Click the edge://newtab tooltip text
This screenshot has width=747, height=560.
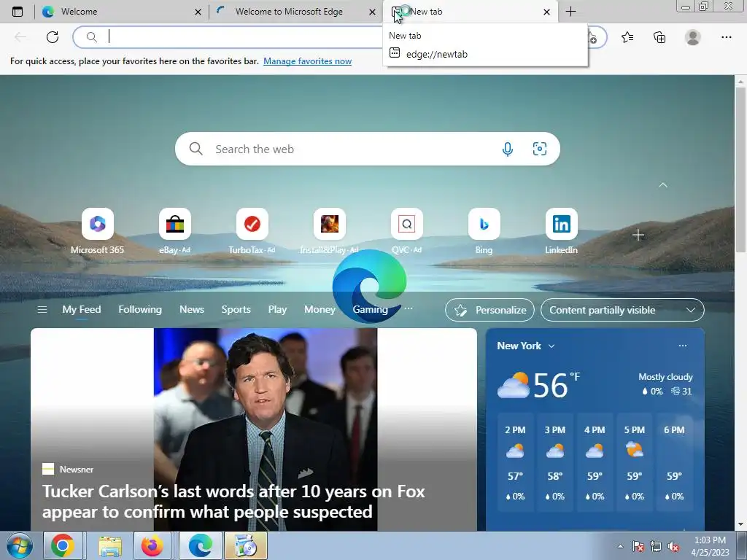(436, 54)
